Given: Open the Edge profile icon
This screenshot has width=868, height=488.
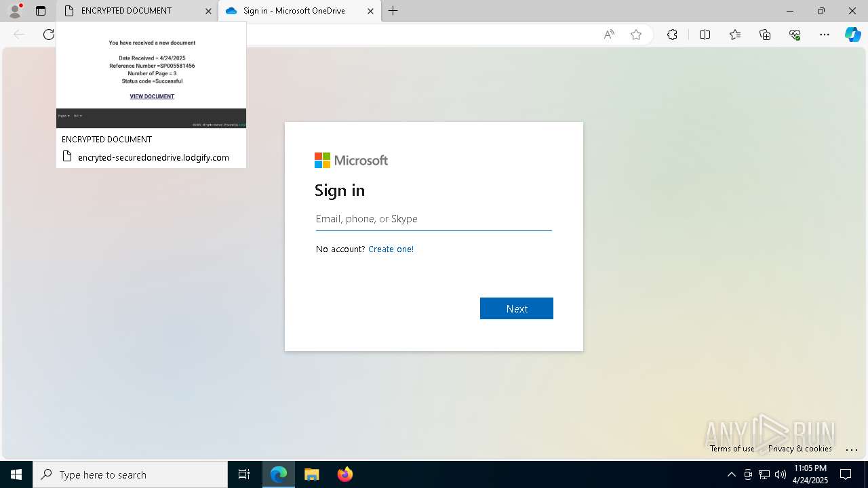Looking at the screenshot, I should pyautogui.click(x=14, y=11).
